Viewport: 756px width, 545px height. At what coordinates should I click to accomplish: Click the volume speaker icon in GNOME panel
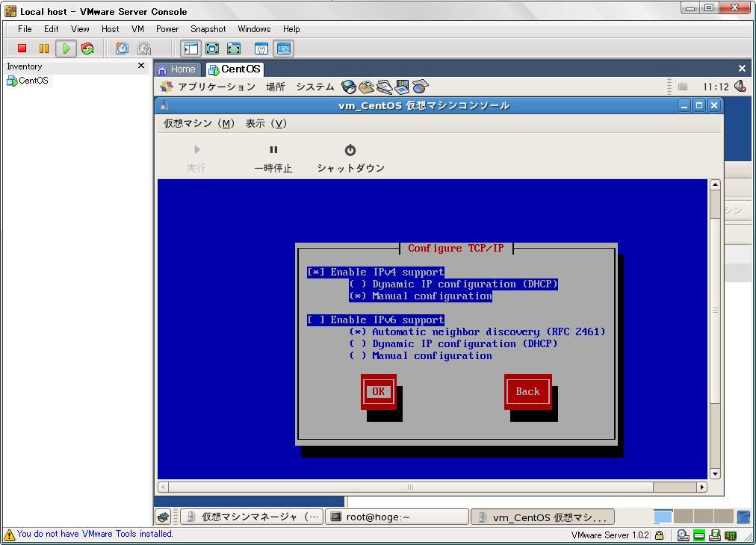tap(740, 87)
